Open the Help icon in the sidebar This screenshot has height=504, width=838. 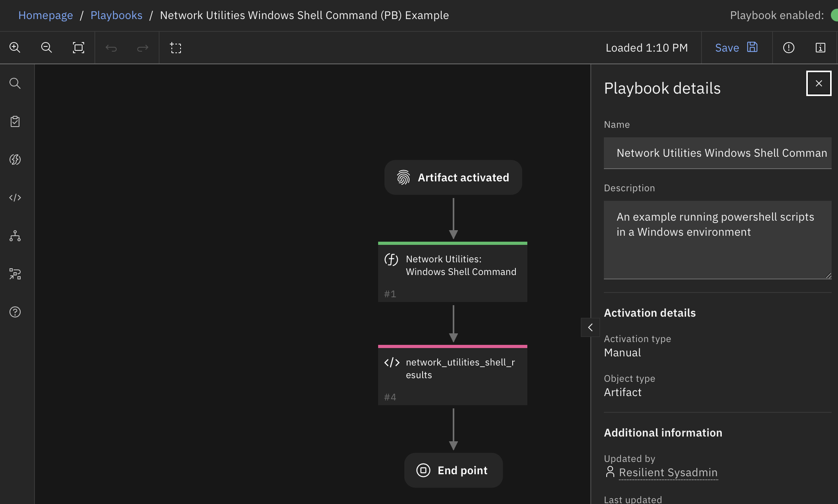click(x=15, y=312)
